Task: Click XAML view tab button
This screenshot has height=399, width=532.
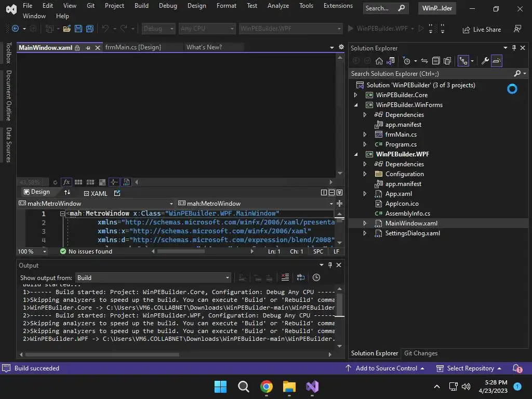Action: pos(96,193)
